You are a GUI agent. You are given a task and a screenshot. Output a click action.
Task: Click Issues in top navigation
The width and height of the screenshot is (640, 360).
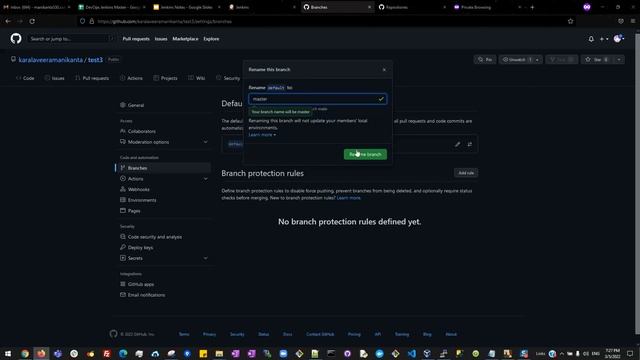click(x=161, y=39)
